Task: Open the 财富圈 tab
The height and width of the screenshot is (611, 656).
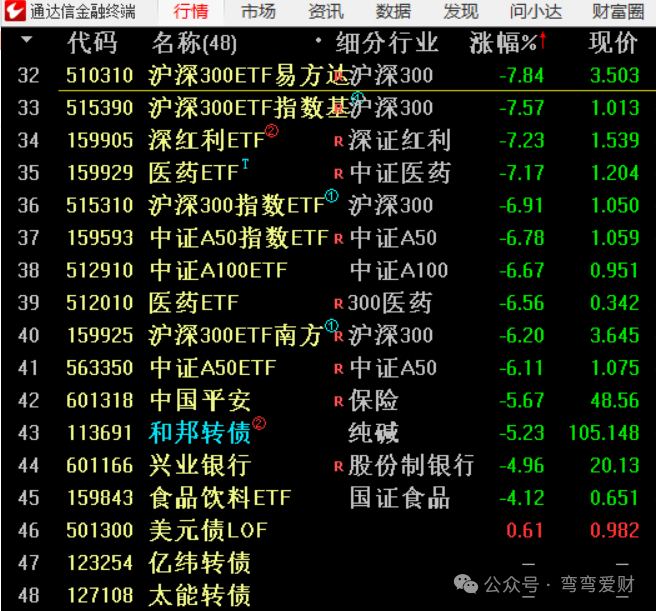Action: point(618,12)
